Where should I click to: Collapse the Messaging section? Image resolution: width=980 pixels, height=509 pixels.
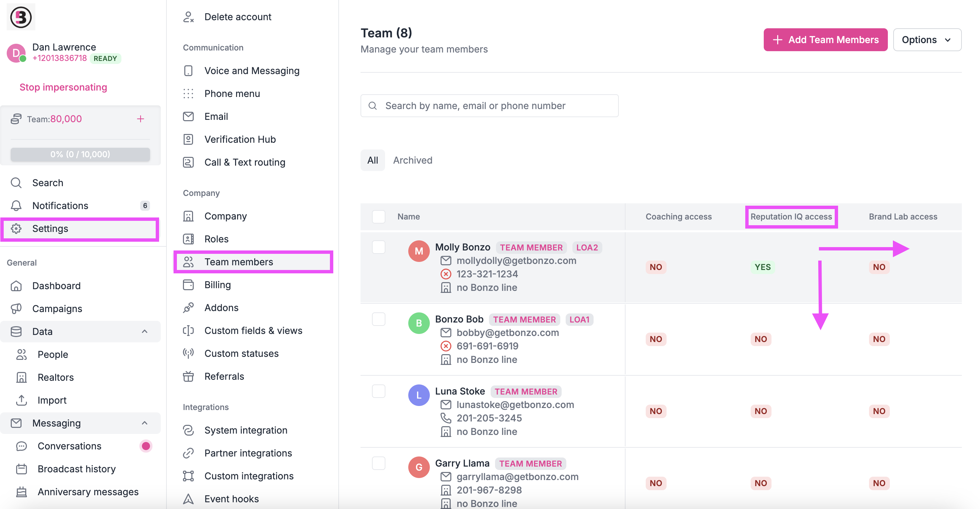[x=144, y=423]
